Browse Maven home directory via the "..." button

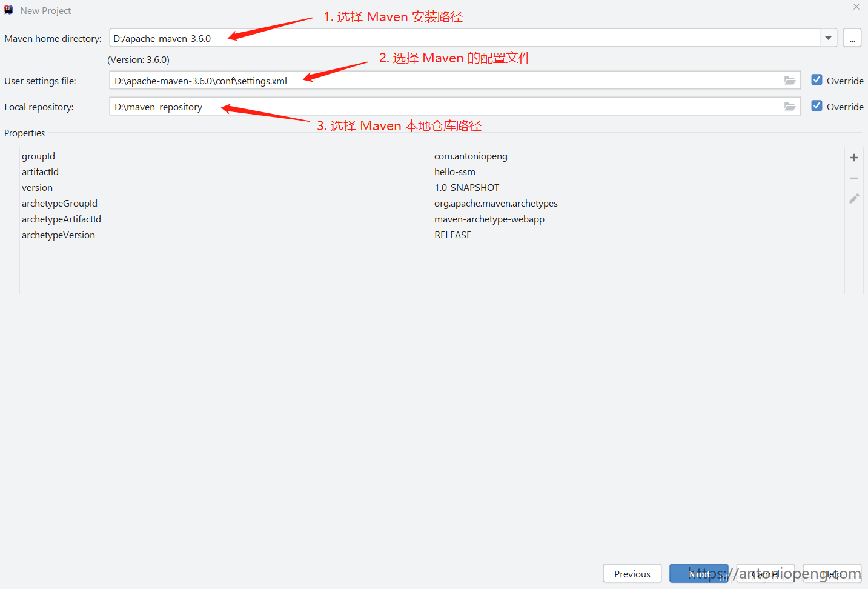coord(852,38)
